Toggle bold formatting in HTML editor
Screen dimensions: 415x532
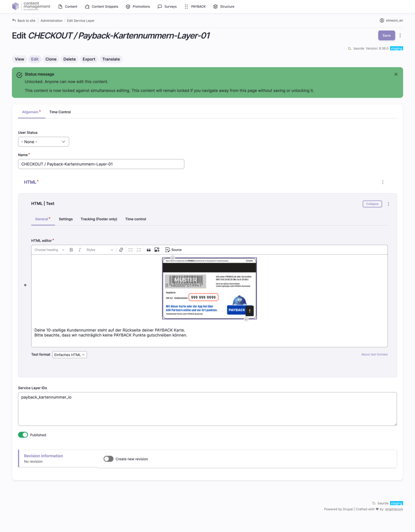71,250
